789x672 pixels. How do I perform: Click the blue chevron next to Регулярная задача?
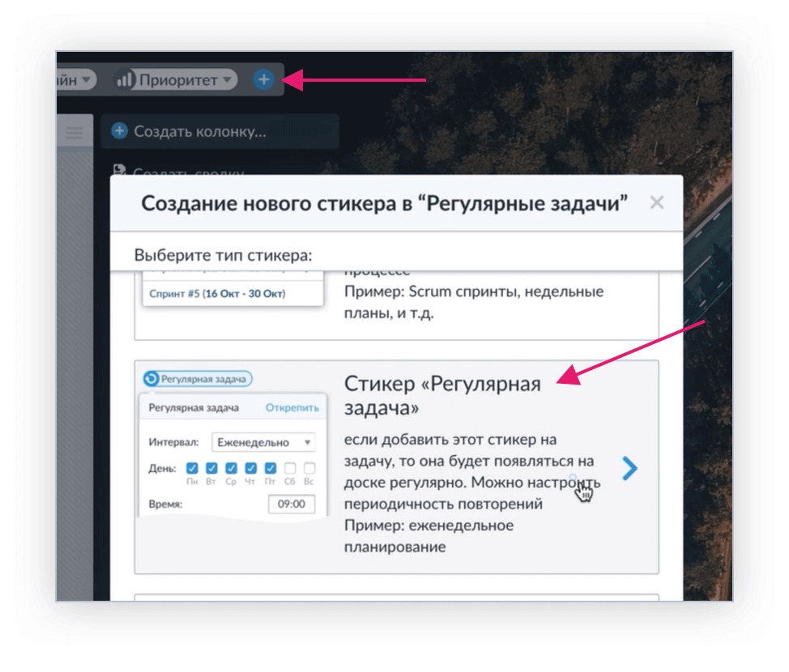click(629, 468)
